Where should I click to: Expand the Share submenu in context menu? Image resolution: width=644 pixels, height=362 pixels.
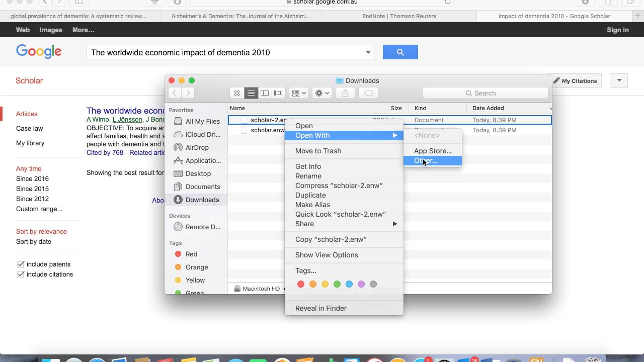click(x=344, y=224)
